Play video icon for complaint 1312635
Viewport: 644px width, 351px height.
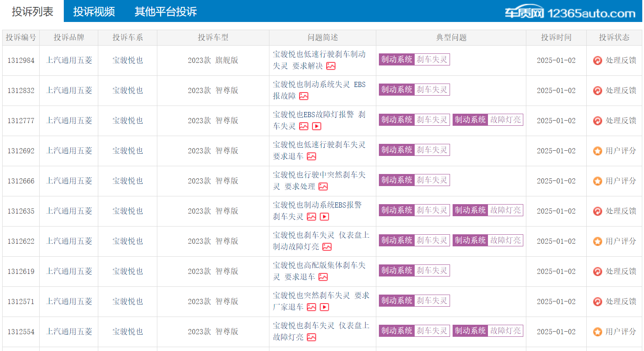325,217
